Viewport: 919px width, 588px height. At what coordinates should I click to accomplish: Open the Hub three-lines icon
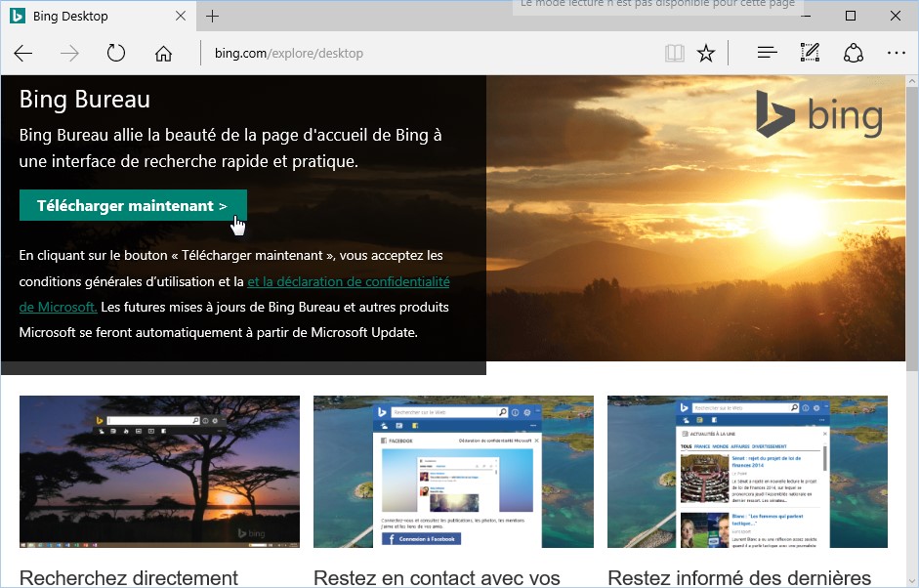(x=767, y=54)
